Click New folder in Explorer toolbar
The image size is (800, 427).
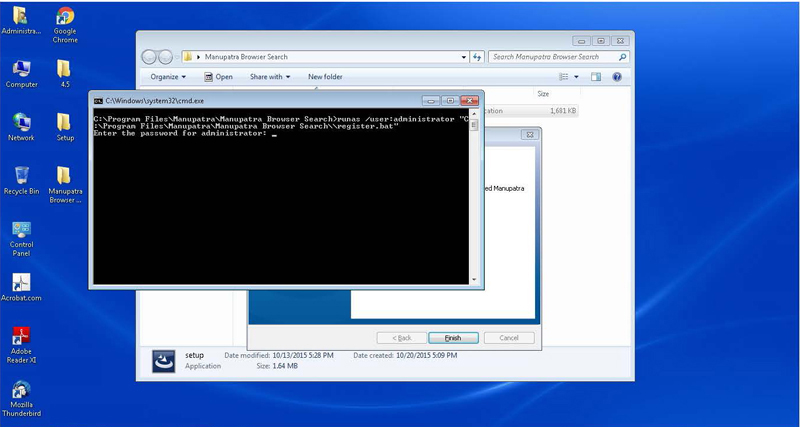325,77
